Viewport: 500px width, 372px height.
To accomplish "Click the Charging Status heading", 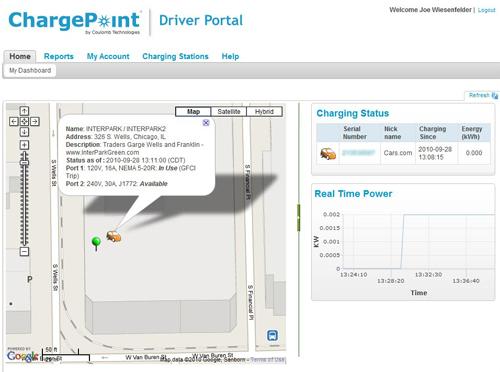I will pos(353,113).
